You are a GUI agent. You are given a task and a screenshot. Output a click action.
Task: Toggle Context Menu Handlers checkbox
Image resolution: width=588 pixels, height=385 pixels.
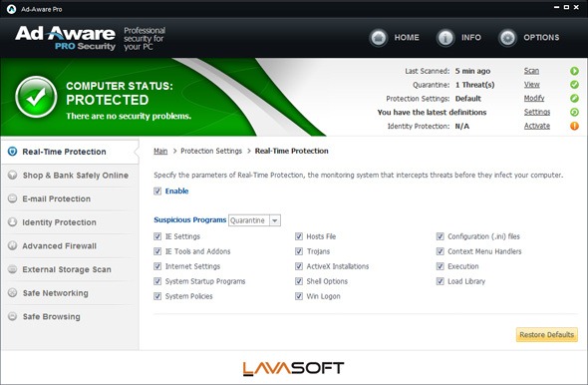[441, 251]
